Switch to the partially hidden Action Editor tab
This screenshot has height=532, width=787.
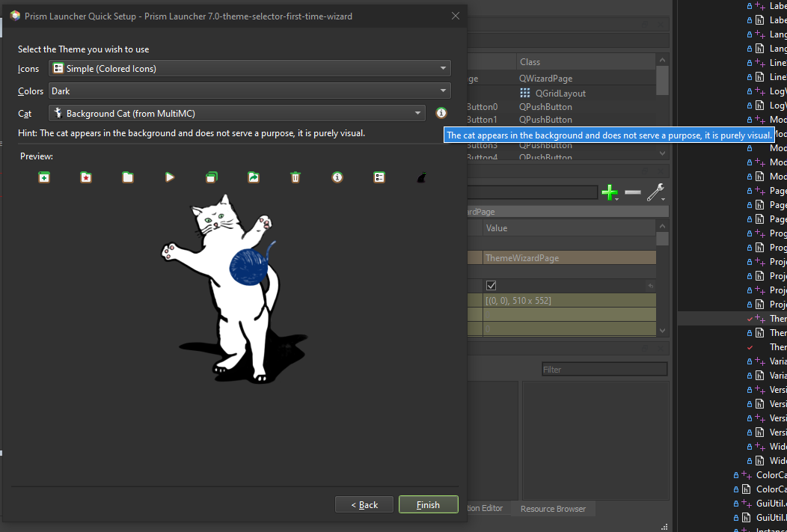pos(489,508)
